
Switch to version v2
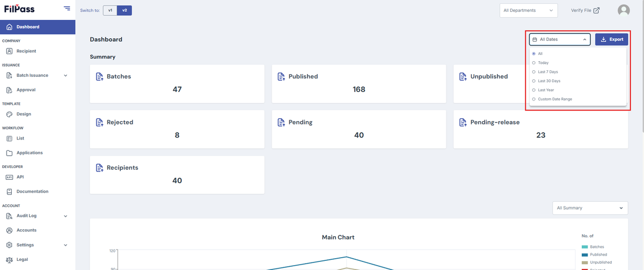point(125,10)
